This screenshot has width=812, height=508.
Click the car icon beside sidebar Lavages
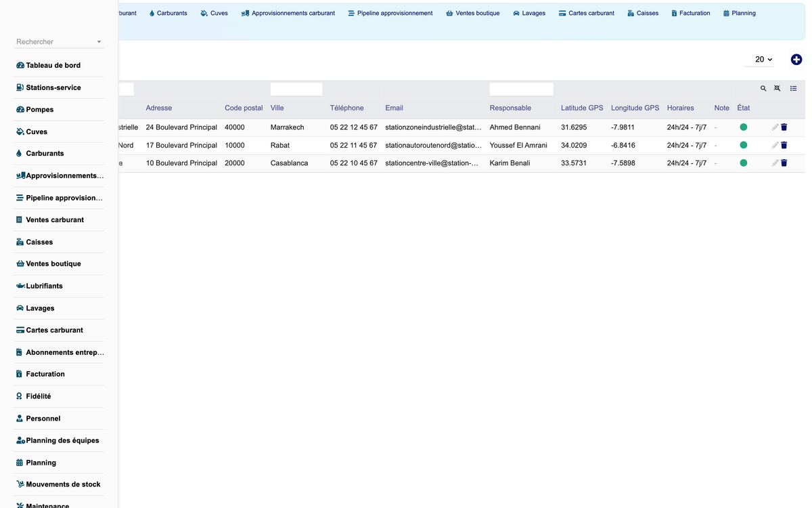20,308
